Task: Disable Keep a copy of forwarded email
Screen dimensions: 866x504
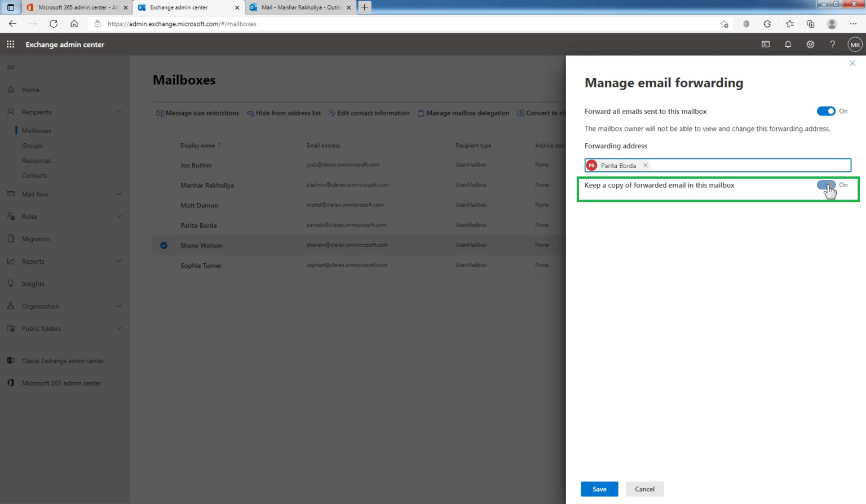Action: (826, 185)
